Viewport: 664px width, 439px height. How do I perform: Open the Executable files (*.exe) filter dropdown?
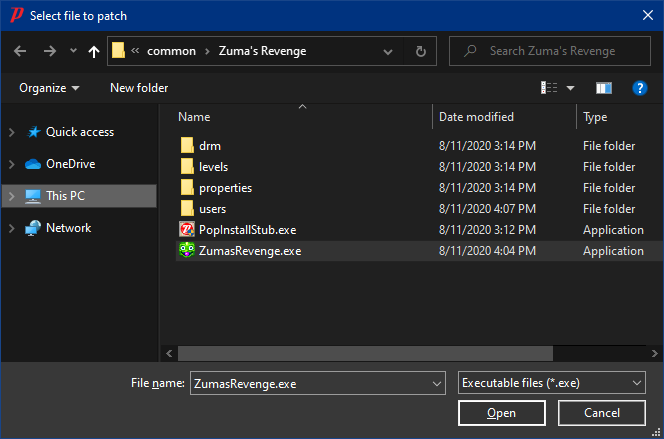551,383
